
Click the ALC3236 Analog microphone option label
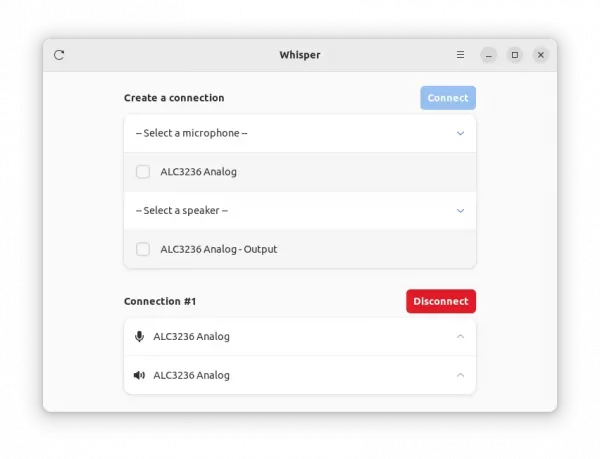[198, 172]
